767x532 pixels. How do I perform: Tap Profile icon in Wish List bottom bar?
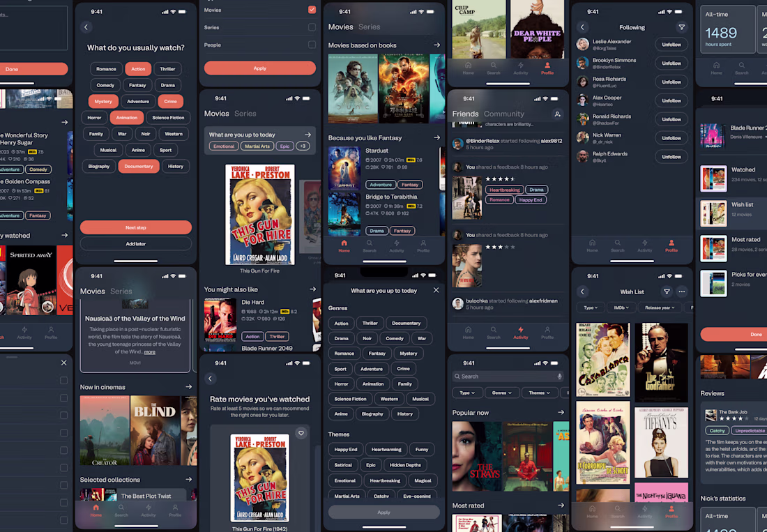671,512
